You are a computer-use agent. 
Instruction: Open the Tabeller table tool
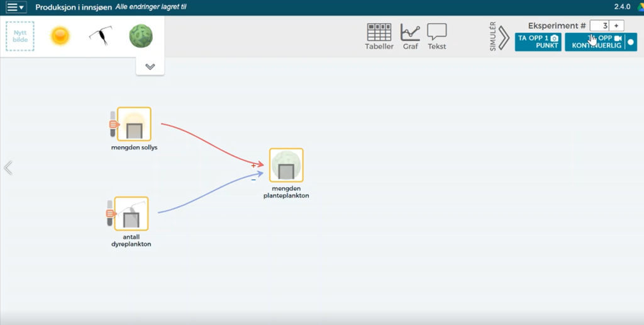pos(379,37)
